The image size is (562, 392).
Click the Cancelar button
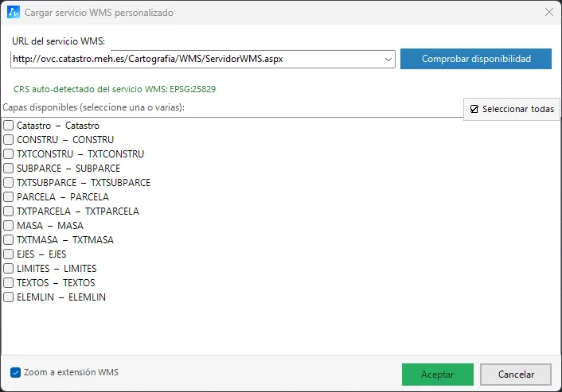[x=516, y=375]
